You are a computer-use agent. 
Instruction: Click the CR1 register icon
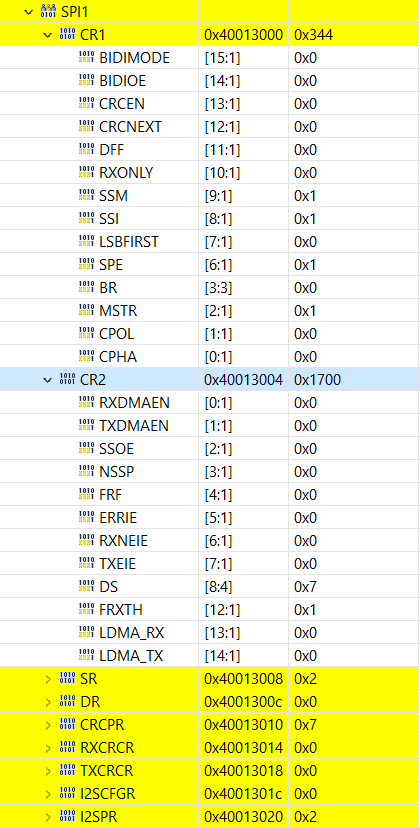click(67, 35)
